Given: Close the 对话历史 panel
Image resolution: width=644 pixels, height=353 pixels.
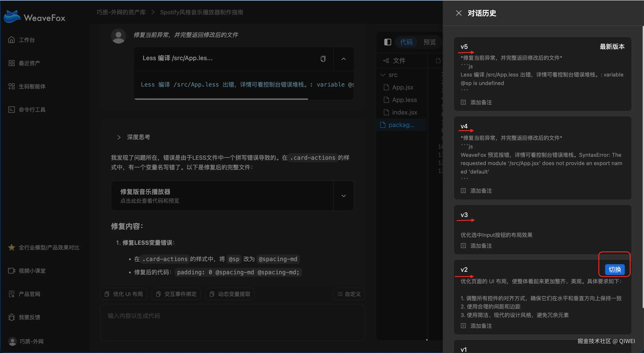Looking at the screenshot, I should (458, 13).
